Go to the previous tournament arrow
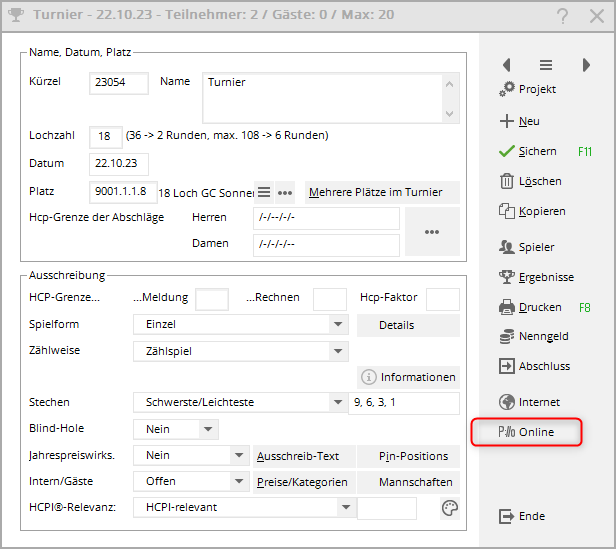The height and width of the screenshot is (549, 616). point(507,65)
